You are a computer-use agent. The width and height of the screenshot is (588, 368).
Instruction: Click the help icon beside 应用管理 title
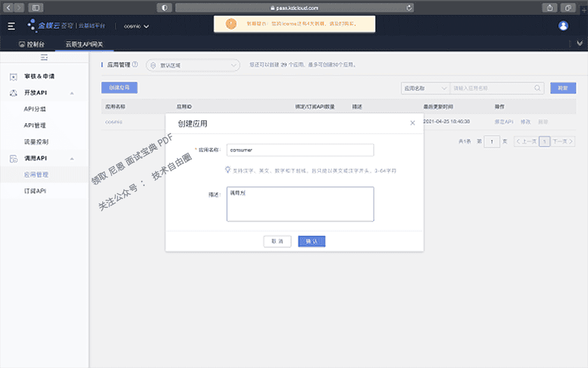pyautogui.click(x=136, y=65)
